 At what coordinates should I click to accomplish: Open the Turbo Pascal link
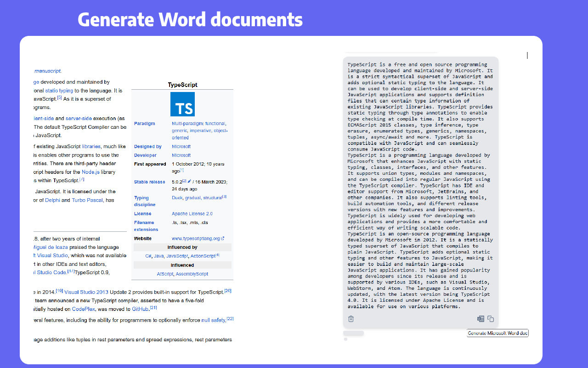87,200
